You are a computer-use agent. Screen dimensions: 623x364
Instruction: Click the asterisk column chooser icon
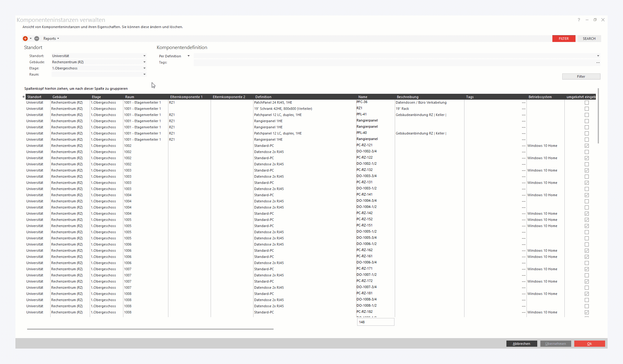pyautogui.click(x=23, y=97)
